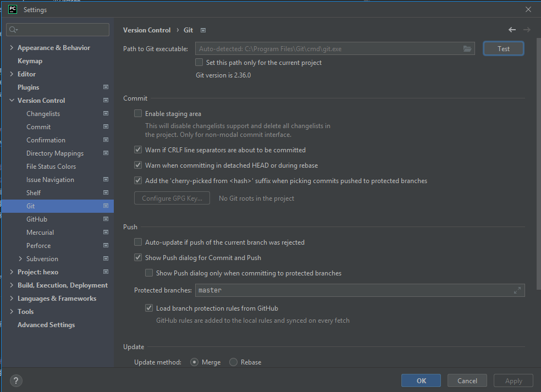Expand the Project: hexo section
541x392 pixels.
click(x=11, y=272)
